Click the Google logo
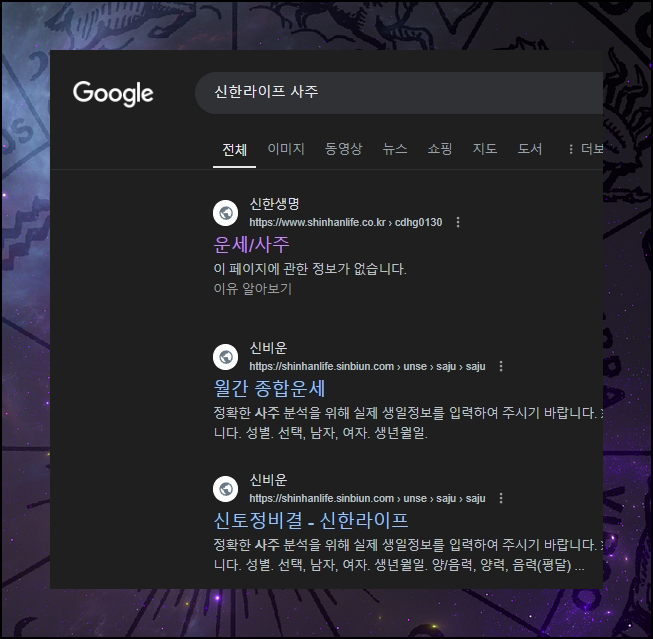Screen dimensions: 653x639 point(113,93)
